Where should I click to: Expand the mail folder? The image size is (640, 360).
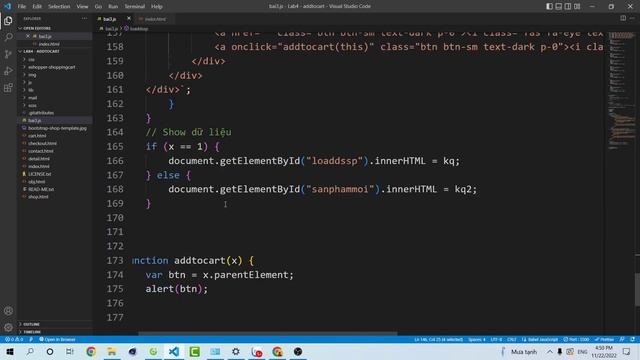[32, 98]
